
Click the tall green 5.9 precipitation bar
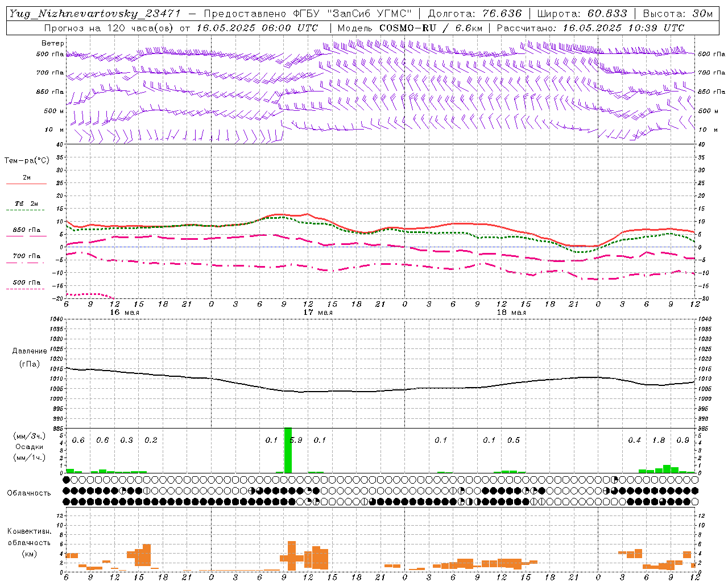coord(288,450)
